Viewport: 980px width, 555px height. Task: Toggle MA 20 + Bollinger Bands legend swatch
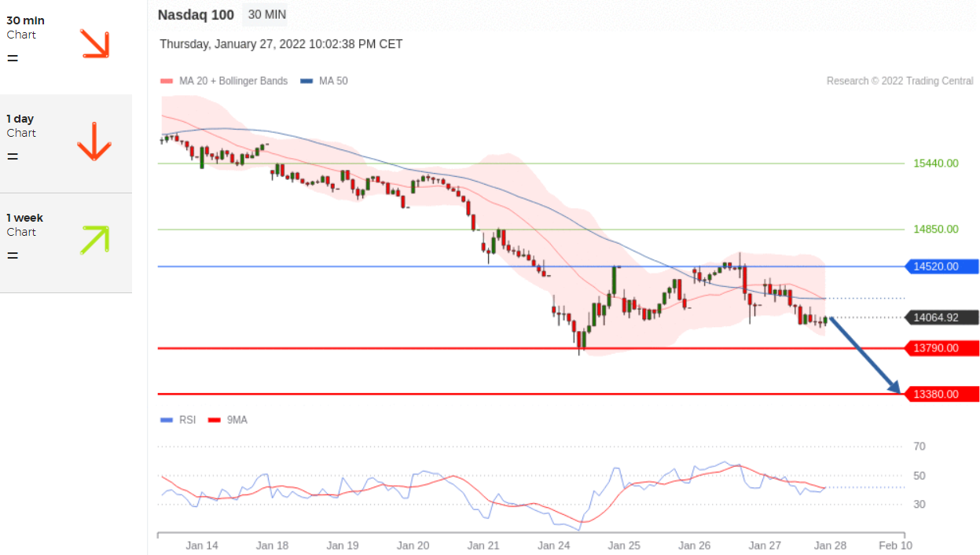(x=166, y=81)
